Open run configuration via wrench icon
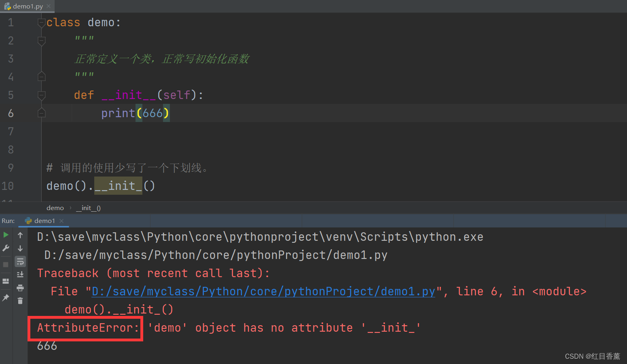This screenshot has height=364, width=627. click(x=6, y=248)
